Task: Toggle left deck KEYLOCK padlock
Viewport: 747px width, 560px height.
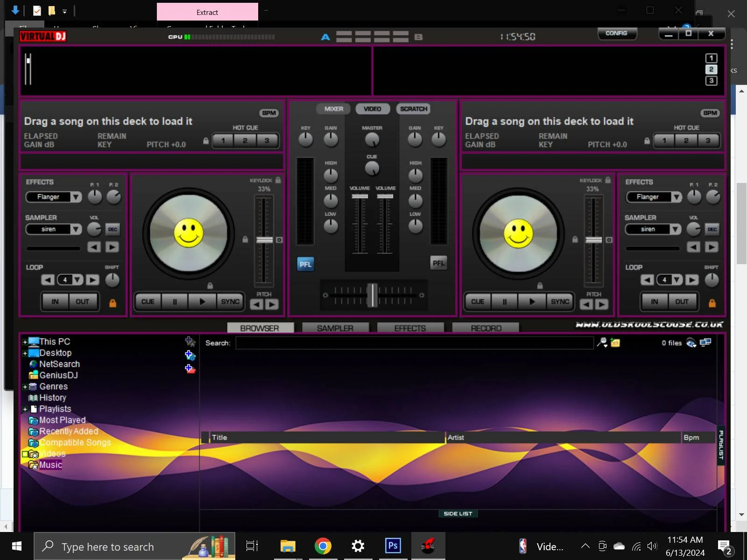Action: [278, 180]
